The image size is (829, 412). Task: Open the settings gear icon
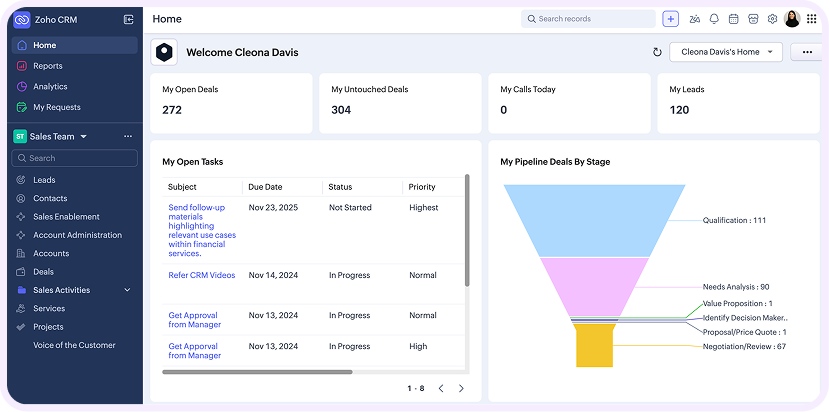pos(772,19)
